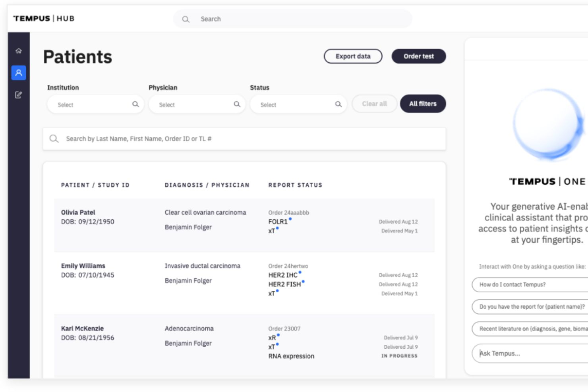Click DOB: 08/21/1956 text
Screen dimensions: 588x392
[87, 338]
